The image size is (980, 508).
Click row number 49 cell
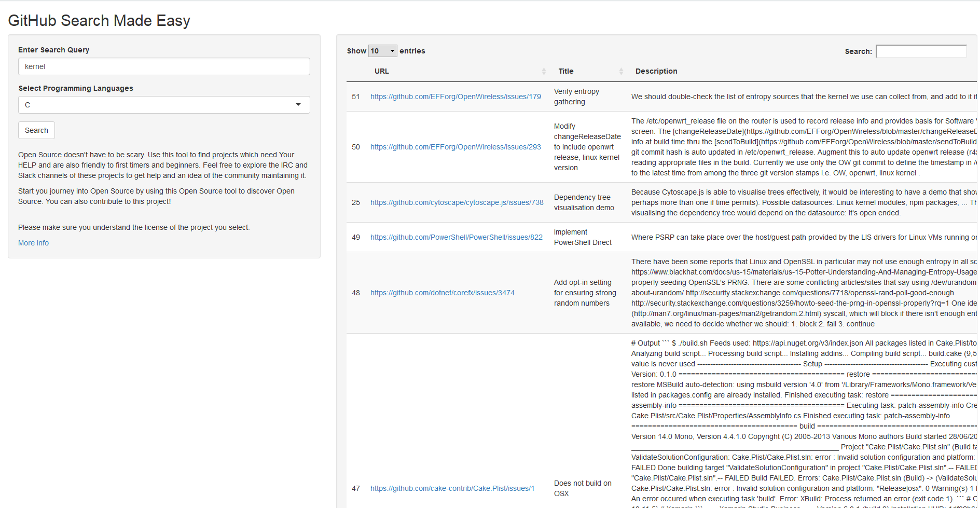[356, 237]
